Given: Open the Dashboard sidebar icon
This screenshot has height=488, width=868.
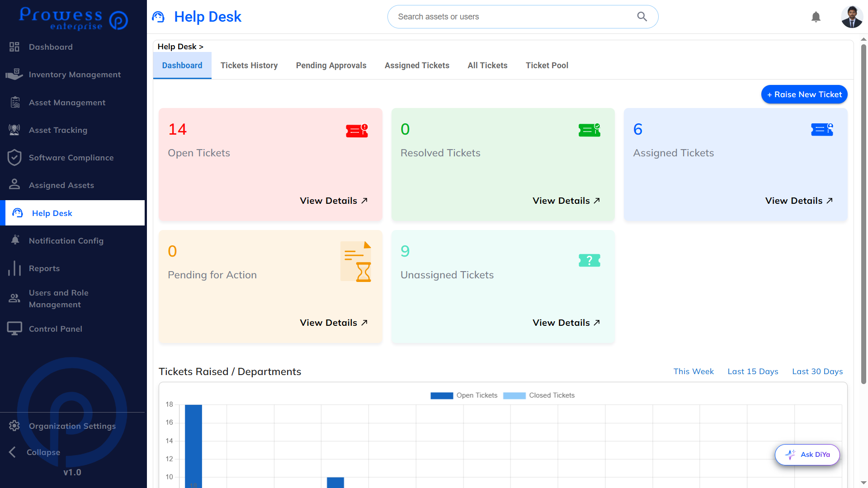Looking at the screenshot, I should pyautogui.click(x=14, y=47).
